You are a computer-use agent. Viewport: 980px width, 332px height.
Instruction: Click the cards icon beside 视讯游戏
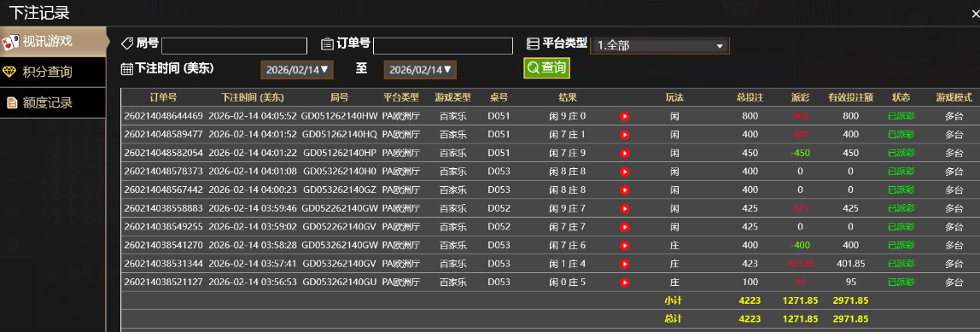point(10,42)
